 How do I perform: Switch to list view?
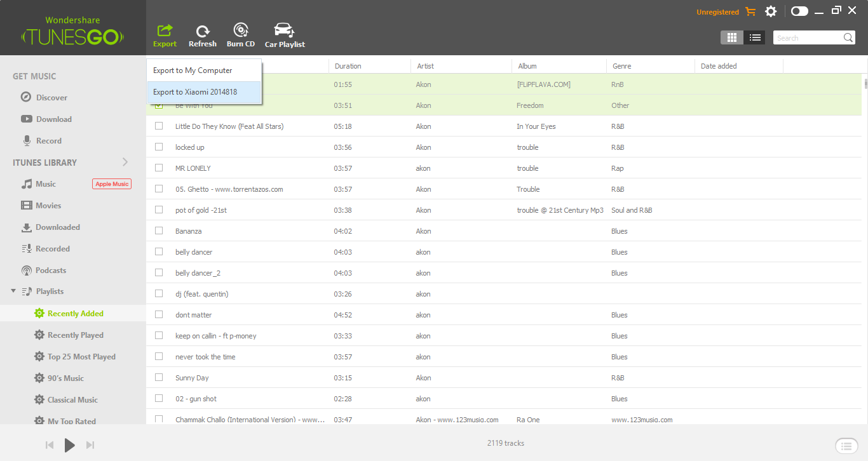pyautogui.click(x=755, y=37)
